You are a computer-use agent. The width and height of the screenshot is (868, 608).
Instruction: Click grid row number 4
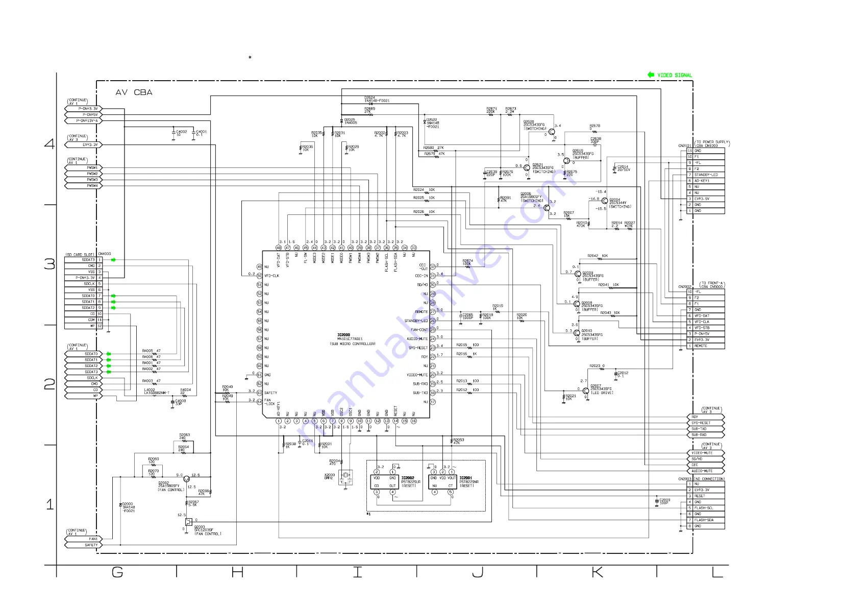49,143
